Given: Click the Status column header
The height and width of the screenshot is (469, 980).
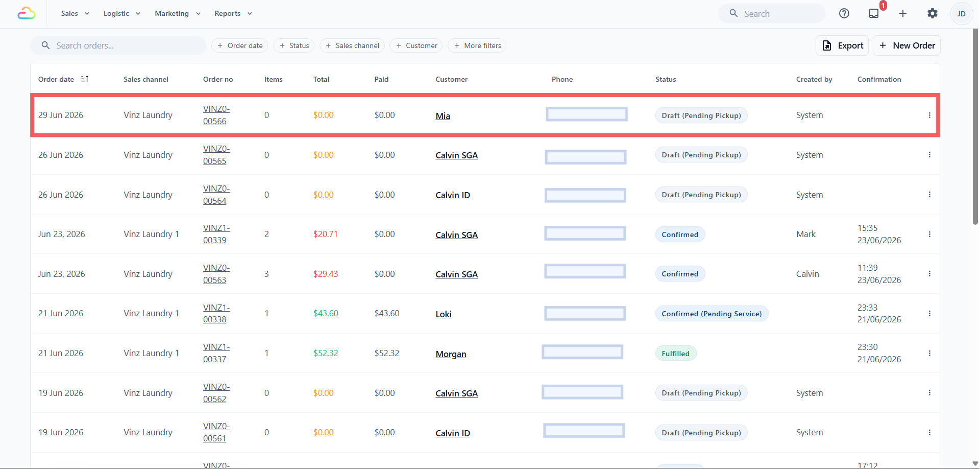Looking at the screenshot, I should coord(666,79).
